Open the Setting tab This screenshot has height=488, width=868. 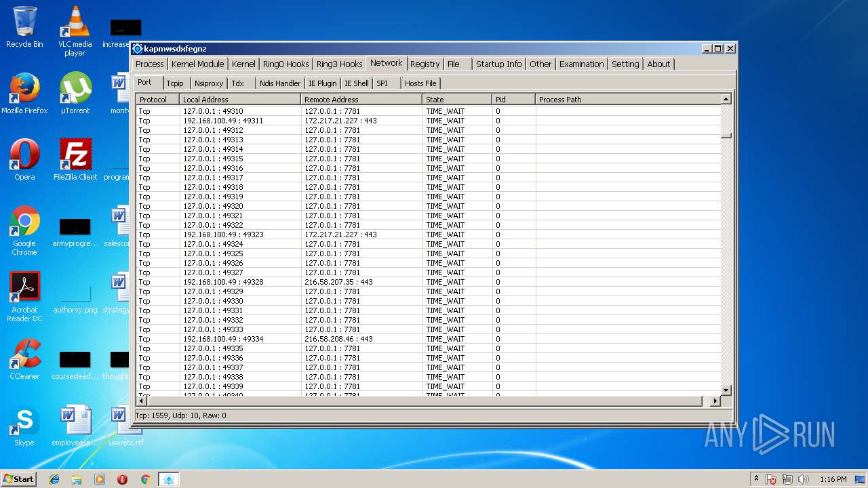point(625,64)
